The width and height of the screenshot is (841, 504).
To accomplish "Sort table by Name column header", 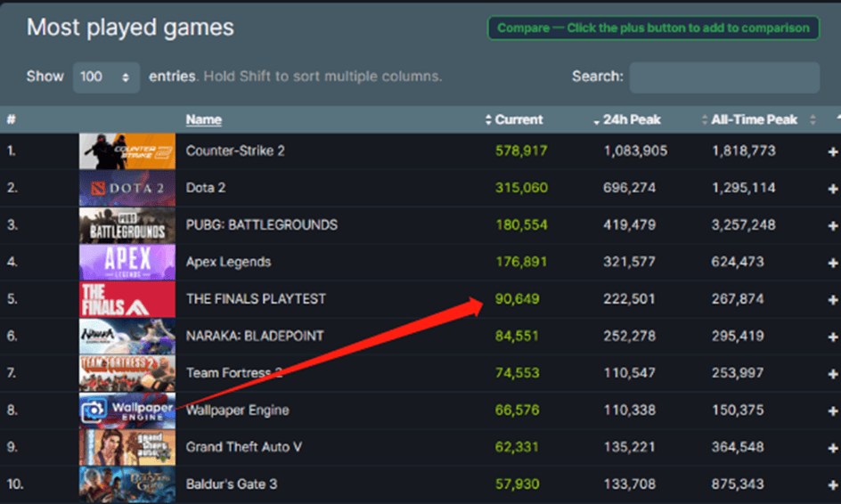I will coord(203,119).
